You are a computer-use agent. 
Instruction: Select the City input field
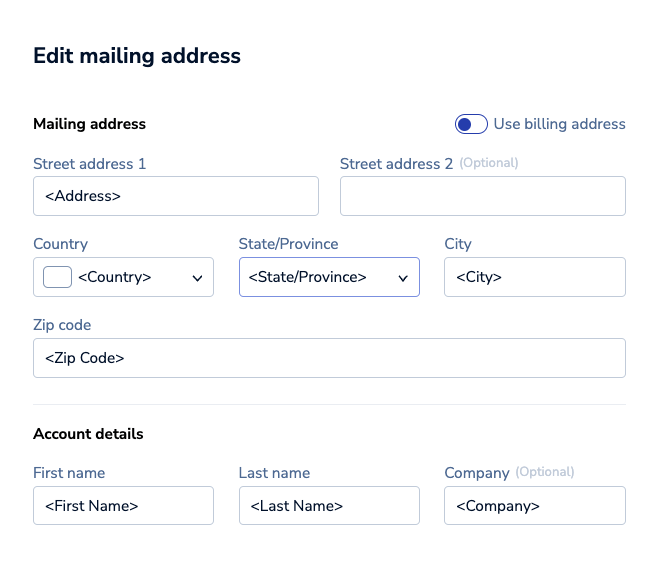point(534,277)
